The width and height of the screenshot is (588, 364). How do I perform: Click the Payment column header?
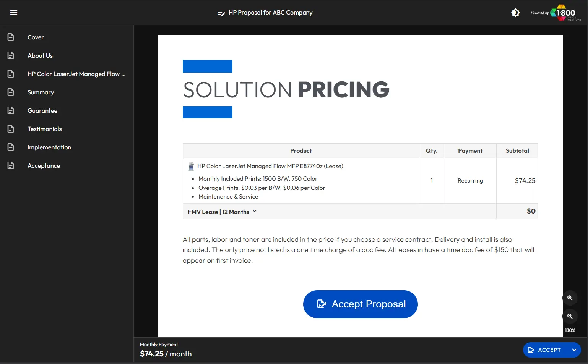[x=470, y=151]
